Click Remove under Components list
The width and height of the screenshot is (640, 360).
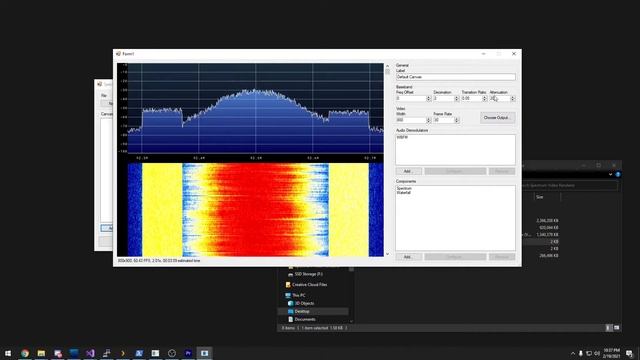502,257
